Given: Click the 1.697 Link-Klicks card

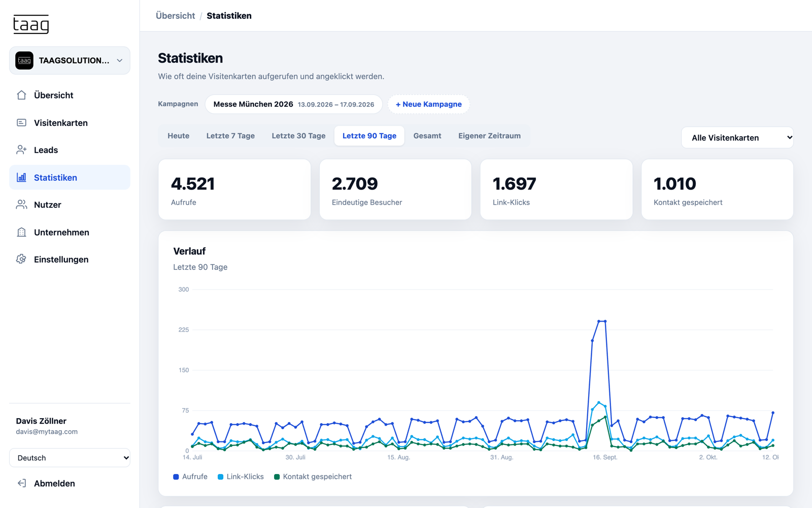Looking at the screenshot, I should click(556, 189).
